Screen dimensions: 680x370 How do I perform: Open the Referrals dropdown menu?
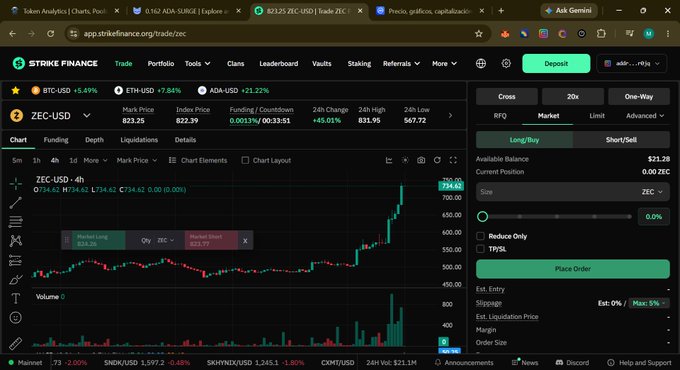point(401,63)
